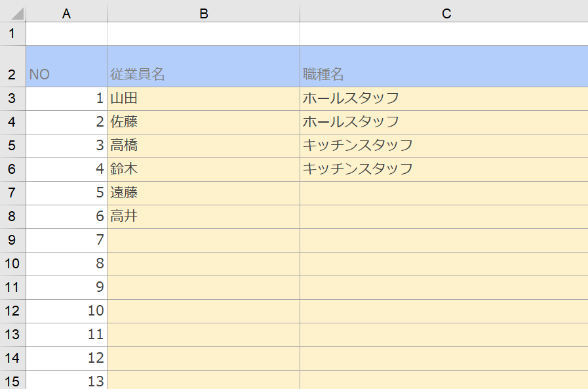
Task: Click the select-all corner triangle
Action: pyautogui.click(x=17, y=14)
